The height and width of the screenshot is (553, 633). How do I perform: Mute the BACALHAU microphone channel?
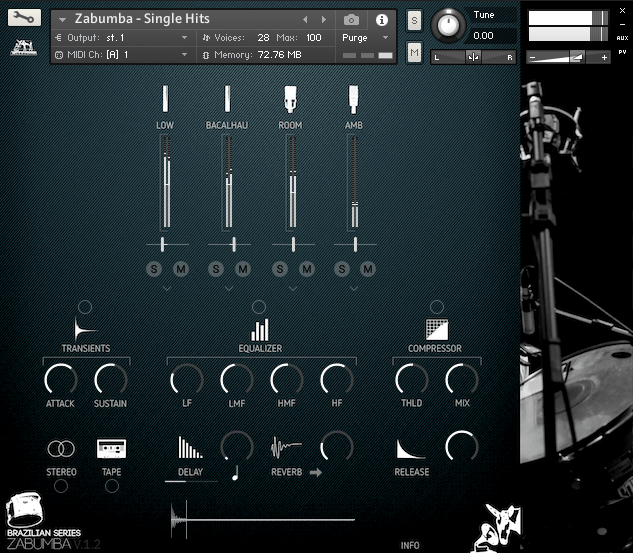pyautogui.click(x=242, y=268)
